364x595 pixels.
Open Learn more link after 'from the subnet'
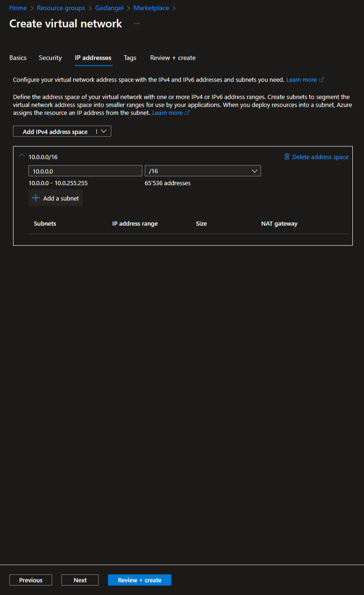pyautogui.click(x=167, y=113)
